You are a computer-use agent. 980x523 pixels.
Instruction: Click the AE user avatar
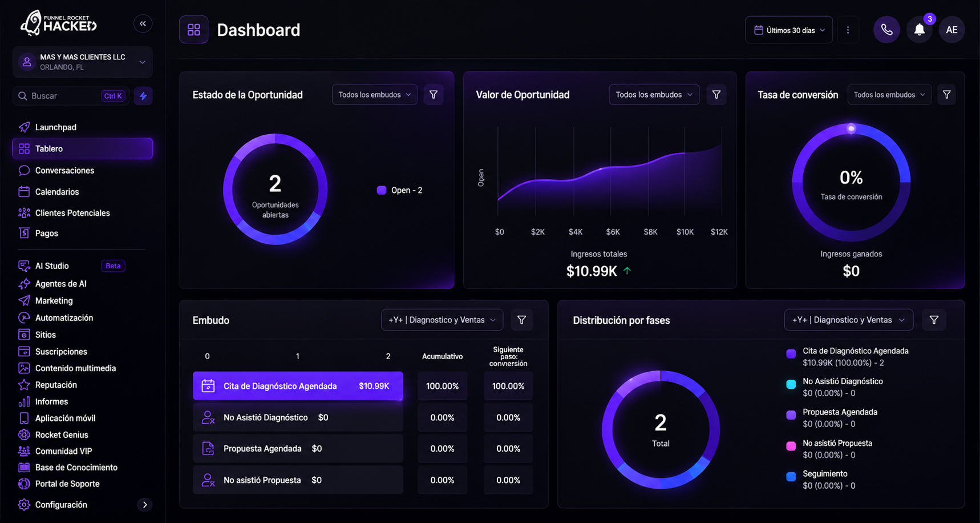click(x=951, y=30)
